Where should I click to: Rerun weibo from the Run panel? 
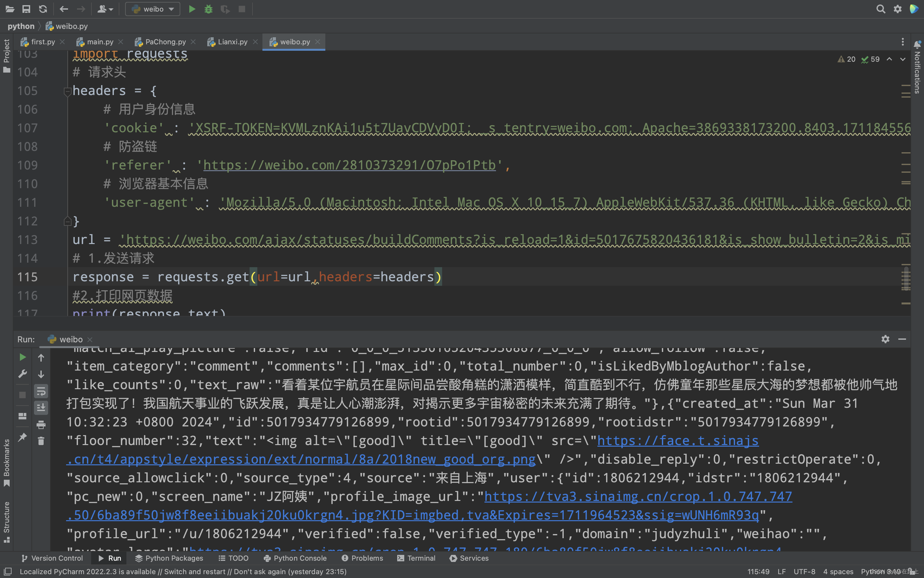pos(22,357)
